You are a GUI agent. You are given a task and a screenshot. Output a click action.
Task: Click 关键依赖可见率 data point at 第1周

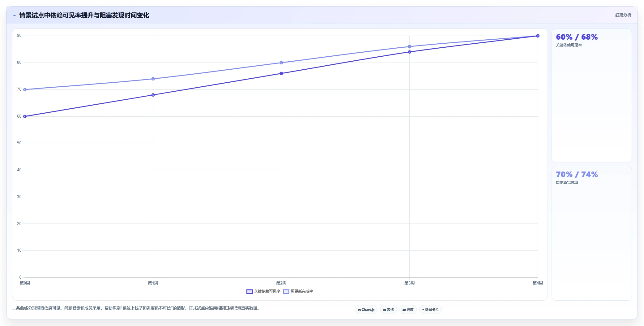153,95
